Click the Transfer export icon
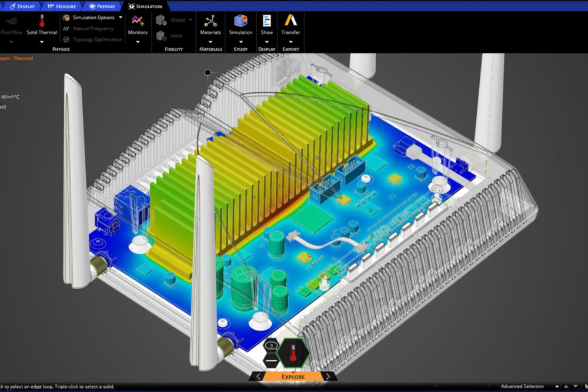 (x=290, y=21)
